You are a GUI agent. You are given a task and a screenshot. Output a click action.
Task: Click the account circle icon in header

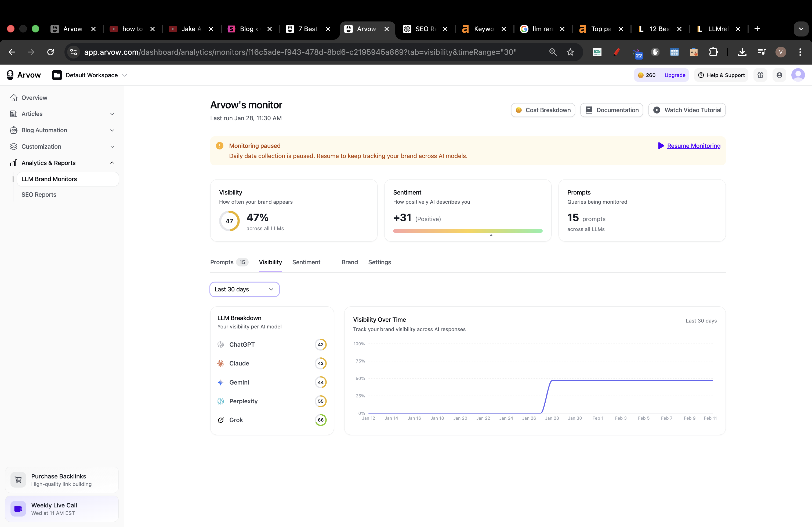point(779,75)
